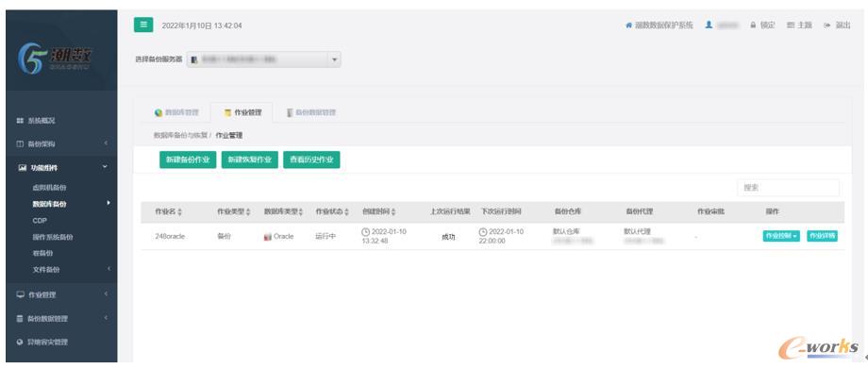Image resolution: width=868 pixels, height=369 pixels.
Task: Open the 作业控制 dropdown for 248oracle
Action: click(781, 236)
